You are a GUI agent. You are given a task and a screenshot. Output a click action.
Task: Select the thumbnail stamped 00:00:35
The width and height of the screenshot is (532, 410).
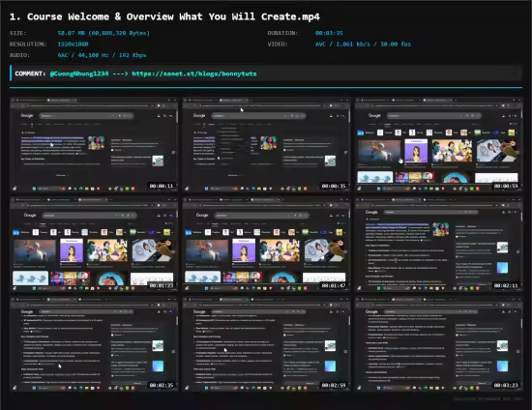coord(266,145)
